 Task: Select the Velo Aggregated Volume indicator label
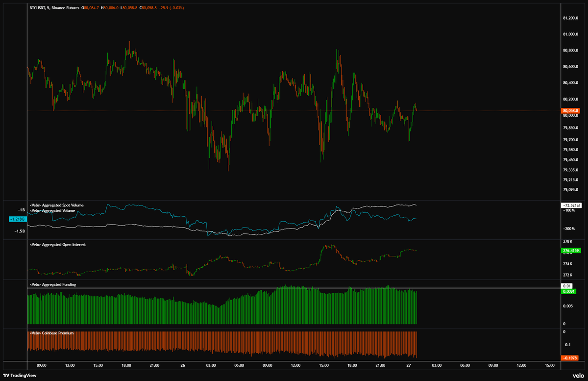pos(52,210)
